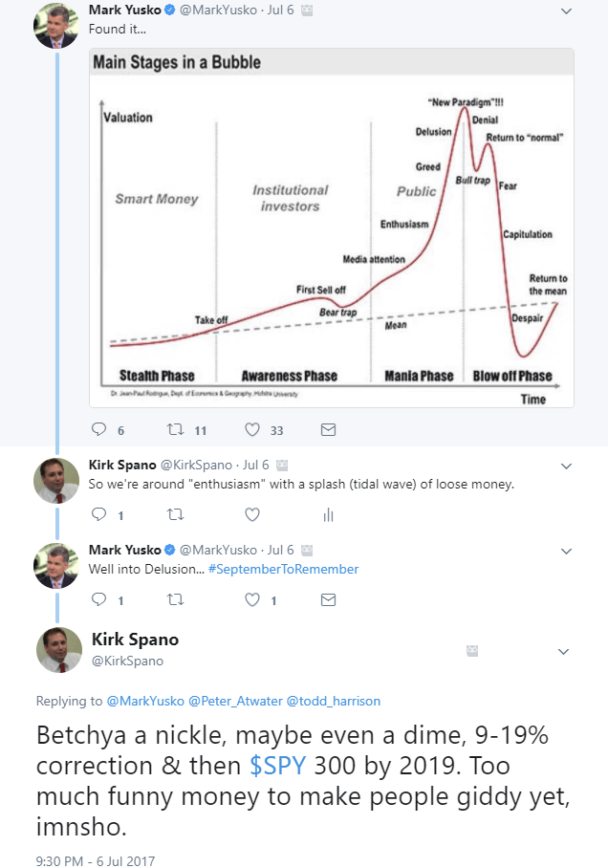Viewport: 608px width, 868px height.
Task: Like the bubble chart tweet with 33 likes
Action: (x=252, y=430)
